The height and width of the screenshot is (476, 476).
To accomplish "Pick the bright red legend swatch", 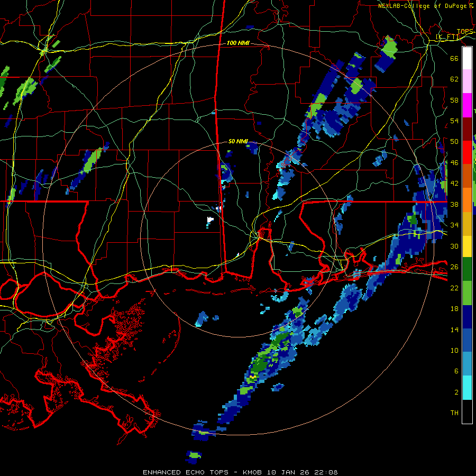I will tap(467, 153).
